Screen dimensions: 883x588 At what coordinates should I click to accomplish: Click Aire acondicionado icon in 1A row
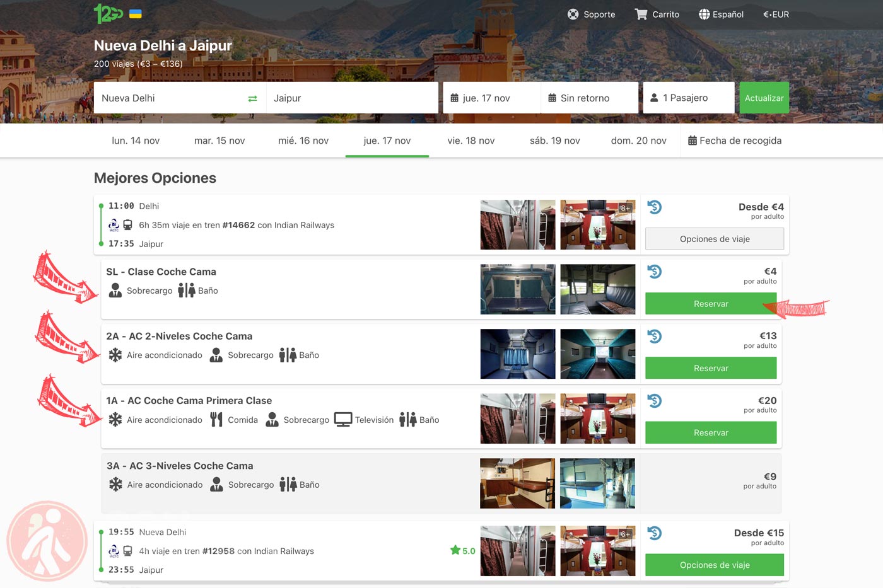[x=115, y=420]
